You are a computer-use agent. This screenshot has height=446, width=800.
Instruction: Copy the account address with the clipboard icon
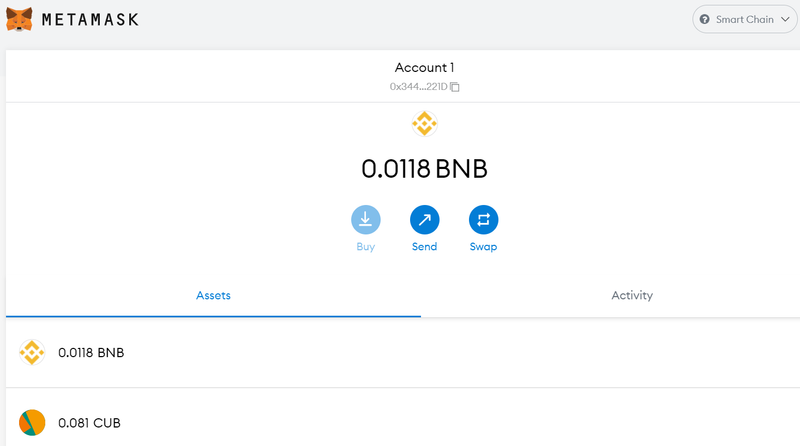click(455, 87)
